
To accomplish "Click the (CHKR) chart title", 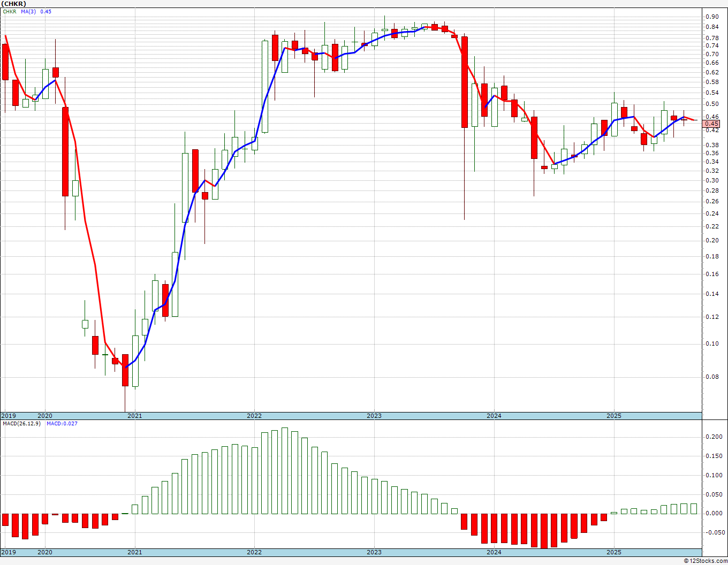I will (x=13, y=4).
